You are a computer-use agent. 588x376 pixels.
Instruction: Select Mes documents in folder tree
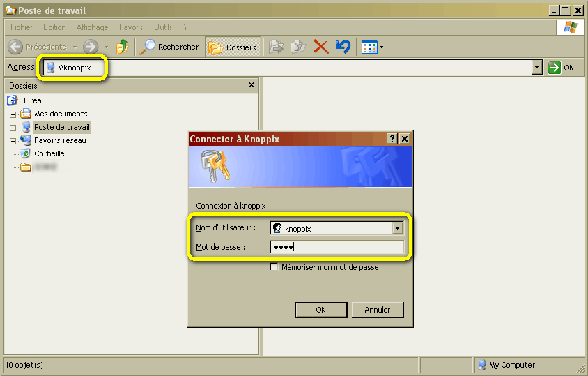click(x=61, y=114)
